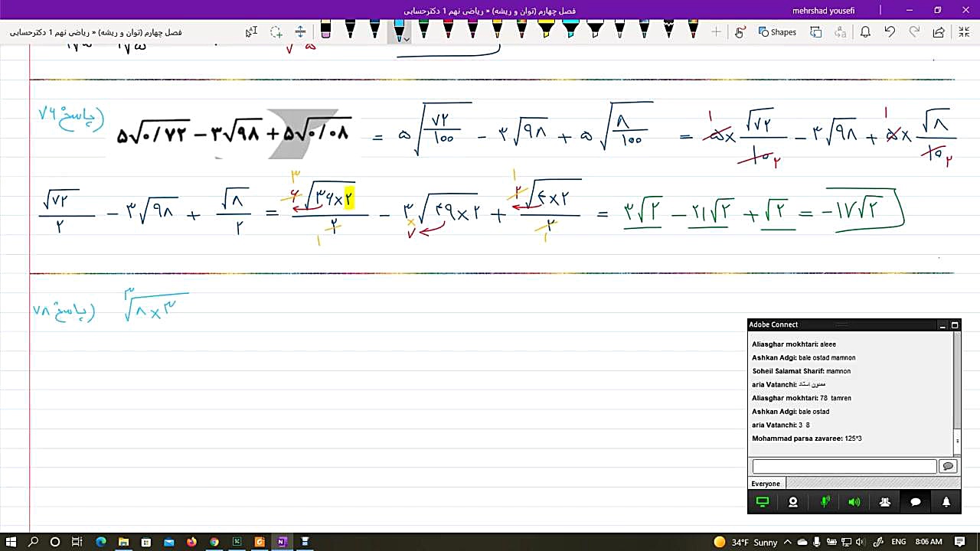This screenshot has width=980, height=551.
Task: Toggle screen sharing in Adobe Connect
Action: point(763,502)
